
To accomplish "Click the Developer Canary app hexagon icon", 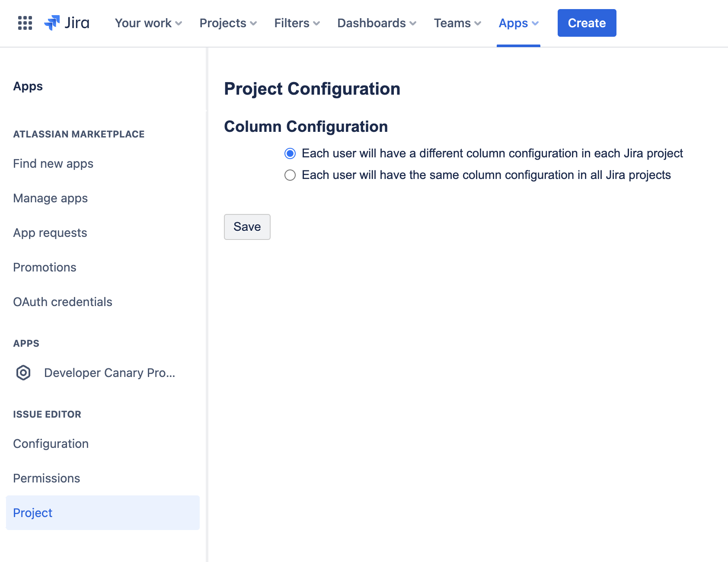I will (23, 373).
